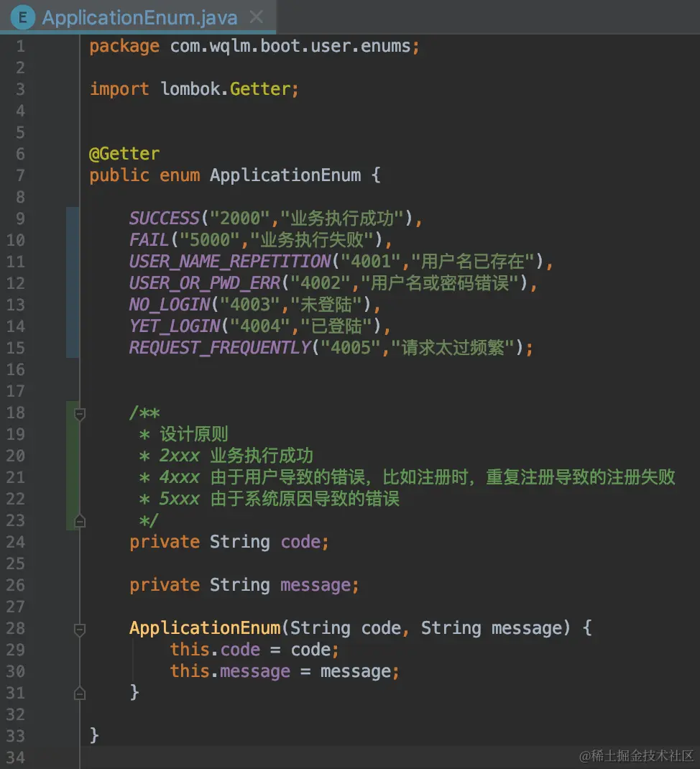Click line number 34 in the gutter
The image size is (700, 769).
[15, 758]
